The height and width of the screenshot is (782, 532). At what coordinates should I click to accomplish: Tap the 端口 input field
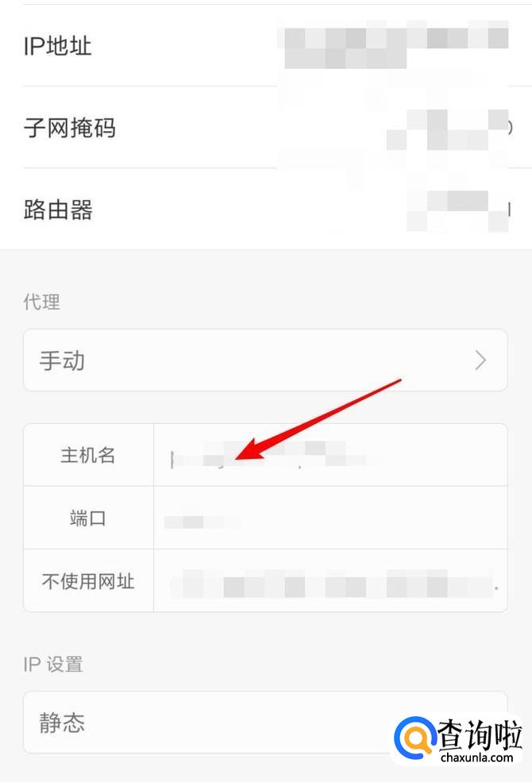point(330,518)
